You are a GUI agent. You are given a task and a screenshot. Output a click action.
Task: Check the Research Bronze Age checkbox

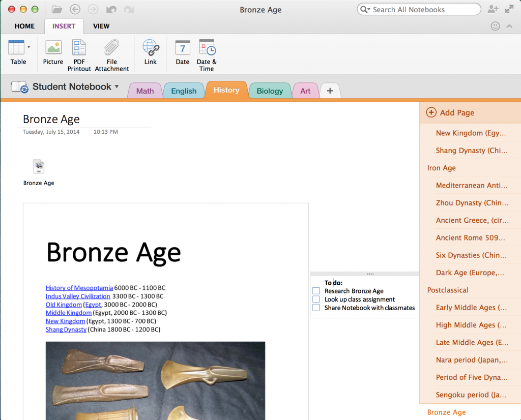[316, 291]
